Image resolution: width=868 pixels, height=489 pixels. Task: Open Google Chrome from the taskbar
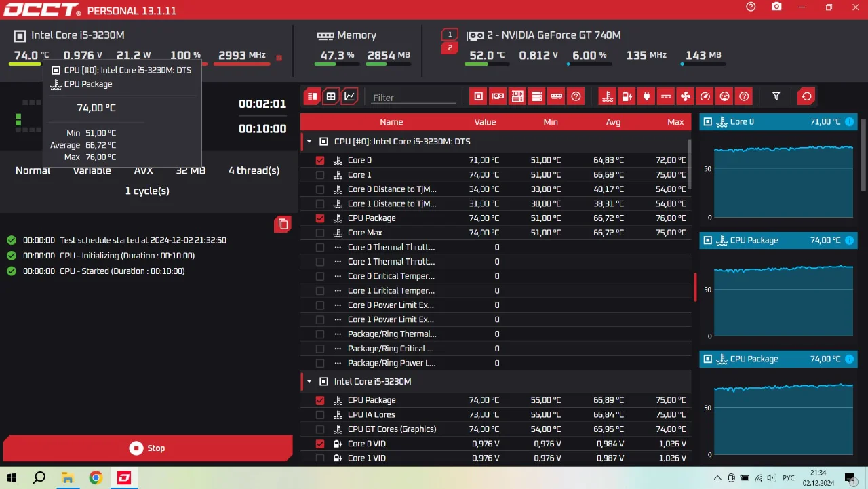[96, 478]
